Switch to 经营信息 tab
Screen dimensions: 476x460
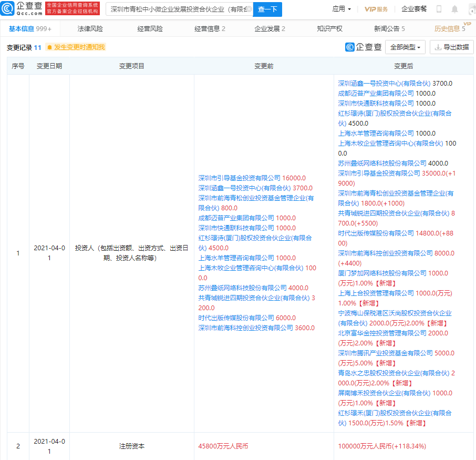click(x=210, y=28)
